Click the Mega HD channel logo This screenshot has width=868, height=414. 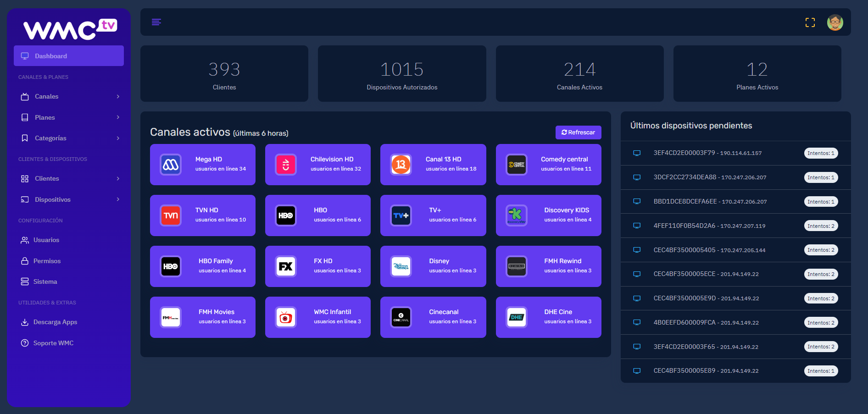171,165
